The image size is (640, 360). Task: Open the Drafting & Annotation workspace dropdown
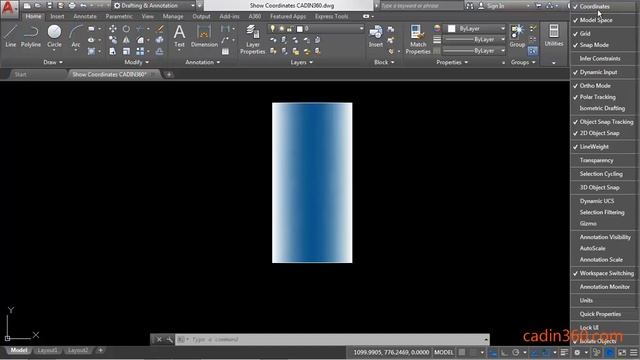pyautogui.click(x=155, y=6)
